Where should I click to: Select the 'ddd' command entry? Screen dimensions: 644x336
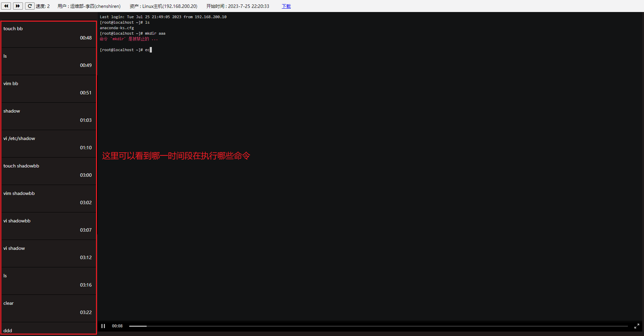click(x=49, y=328)
